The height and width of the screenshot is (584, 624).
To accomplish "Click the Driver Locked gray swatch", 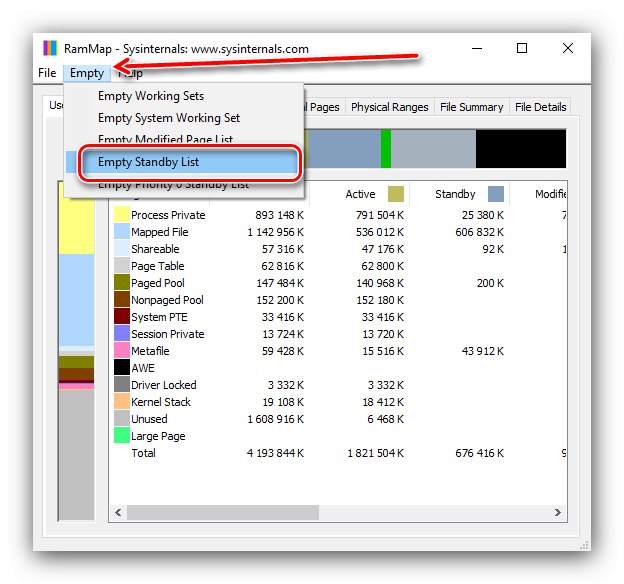I will tap(122, 384).
